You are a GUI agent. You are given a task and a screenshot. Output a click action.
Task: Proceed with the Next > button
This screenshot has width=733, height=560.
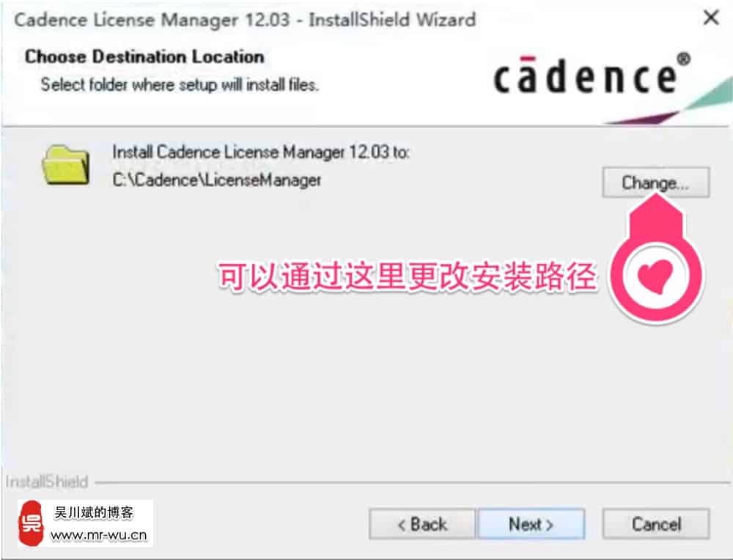pyautogui.click(x=531, y=524)
